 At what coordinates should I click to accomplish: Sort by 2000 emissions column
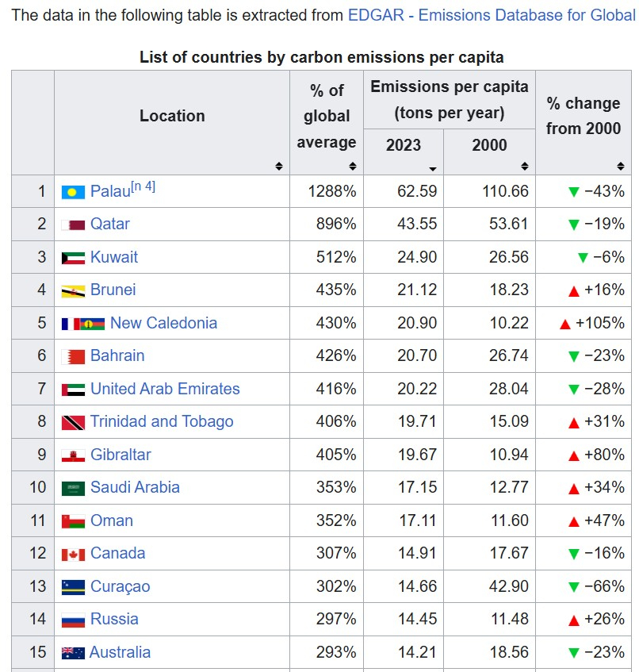click(x=524, y=167)
